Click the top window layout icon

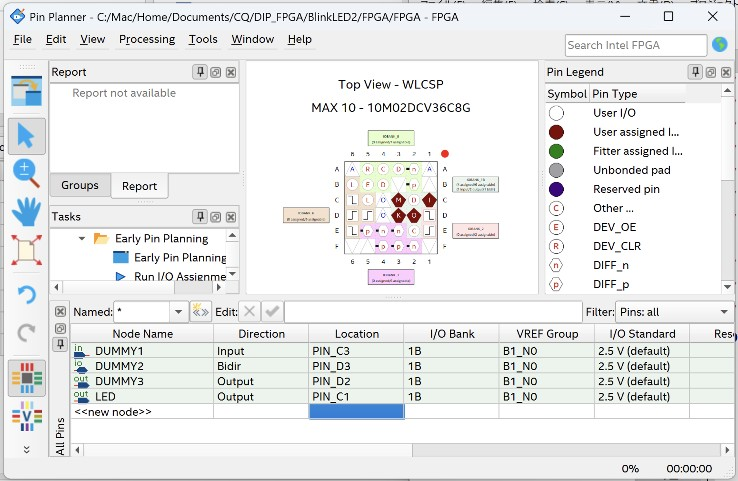coord(26,91)
